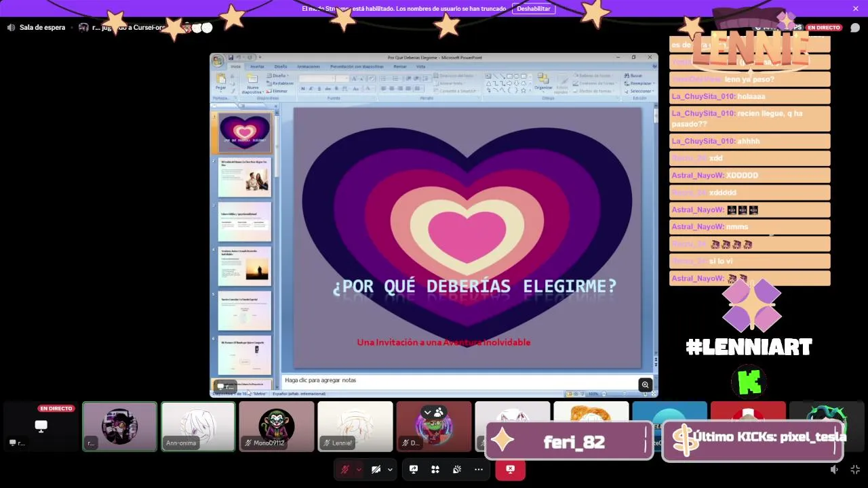Screen dimensions: 868x488
Task: Click the Buscar find tool in ribbon
Action: click(x=633, y=76)
